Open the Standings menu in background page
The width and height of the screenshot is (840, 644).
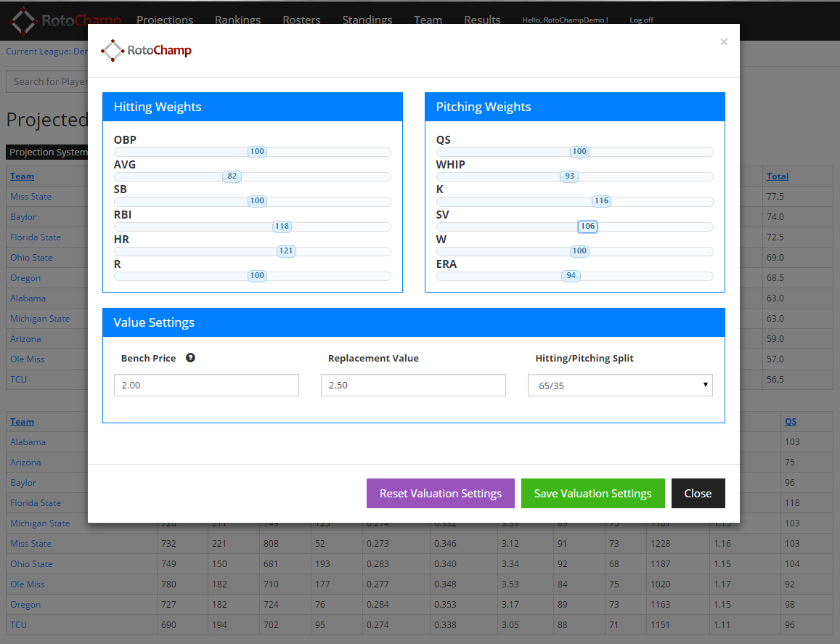click(367, 20)
